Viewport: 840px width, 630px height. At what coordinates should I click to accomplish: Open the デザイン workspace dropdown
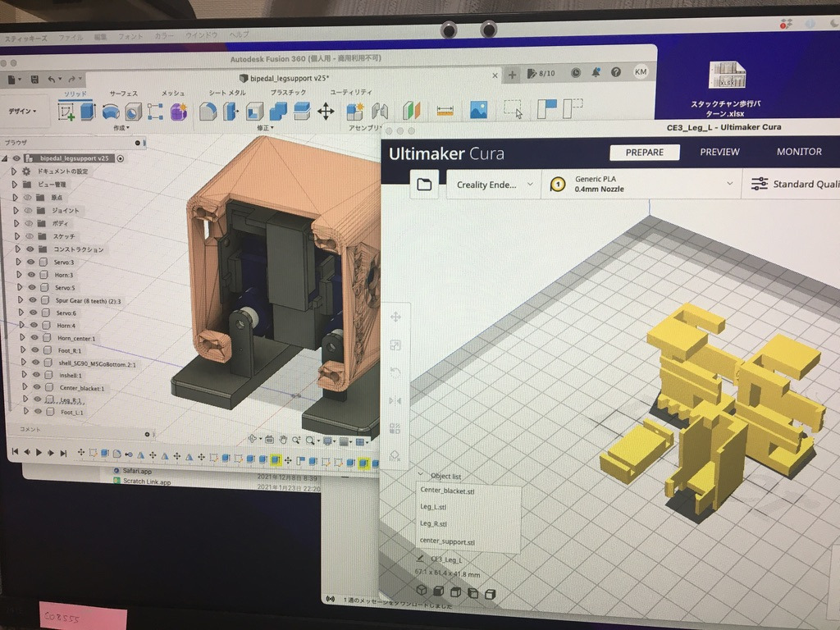22,112
